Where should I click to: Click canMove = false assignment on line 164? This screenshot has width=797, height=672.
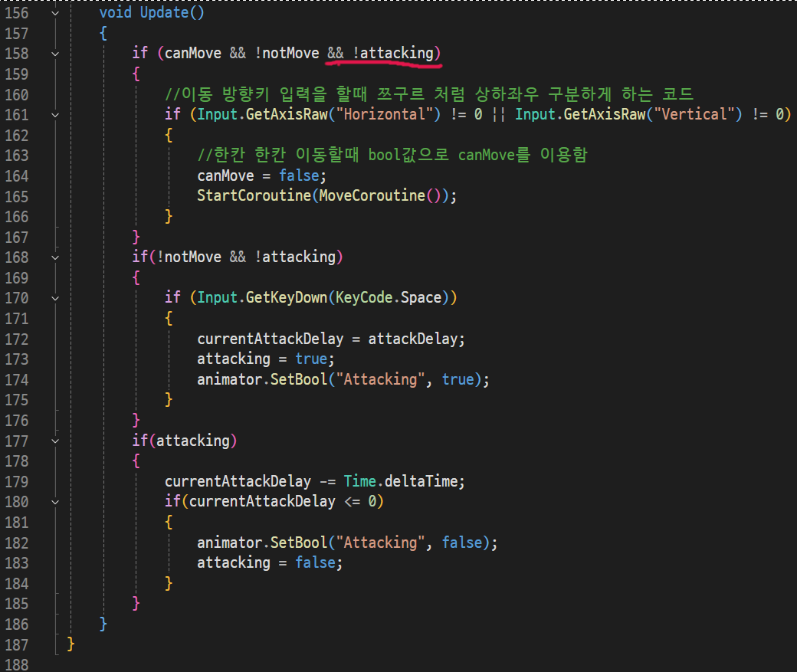coord(261,176)
